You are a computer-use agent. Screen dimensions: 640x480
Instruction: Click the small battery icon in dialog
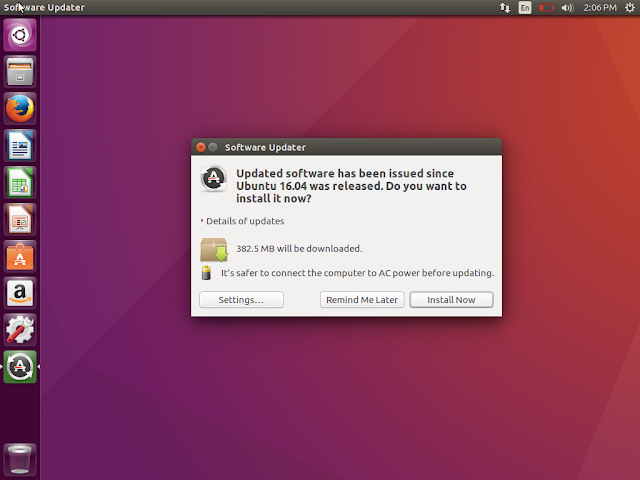pyautogui.click(x=207, y=273)
